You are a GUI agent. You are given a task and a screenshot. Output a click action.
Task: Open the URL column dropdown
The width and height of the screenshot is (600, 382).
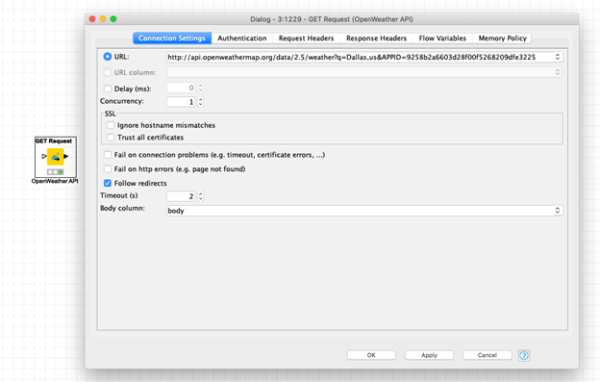tap(558, 72)
